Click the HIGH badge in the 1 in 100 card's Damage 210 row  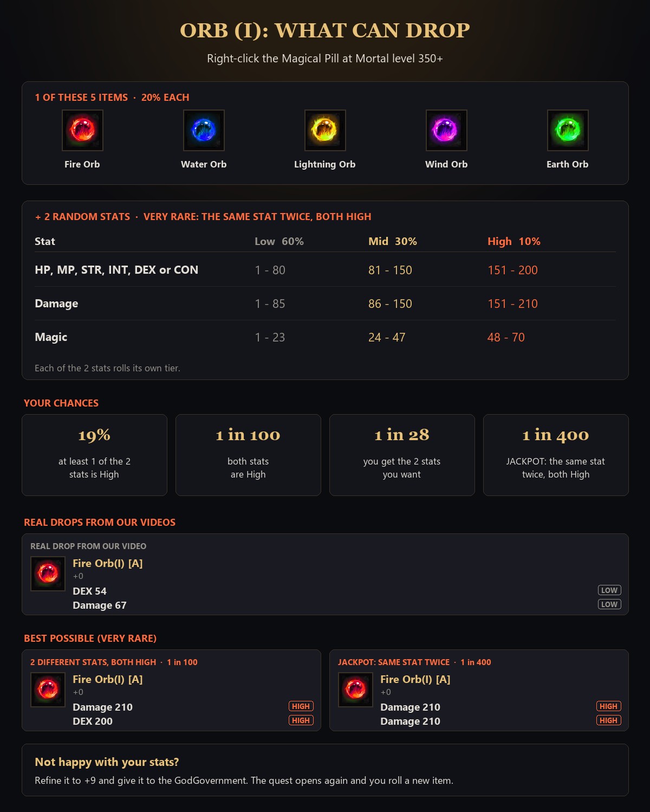[x=301, y=706]
